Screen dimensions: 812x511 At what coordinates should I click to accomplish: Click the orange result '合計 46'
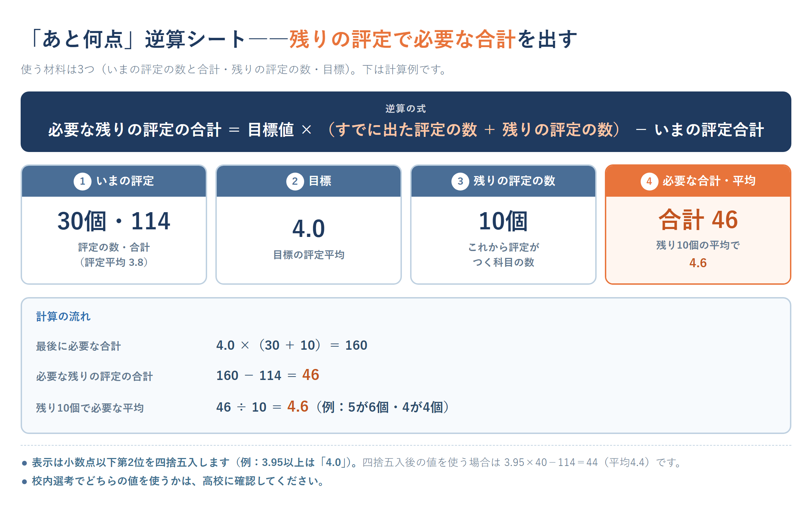coord(698,219)
